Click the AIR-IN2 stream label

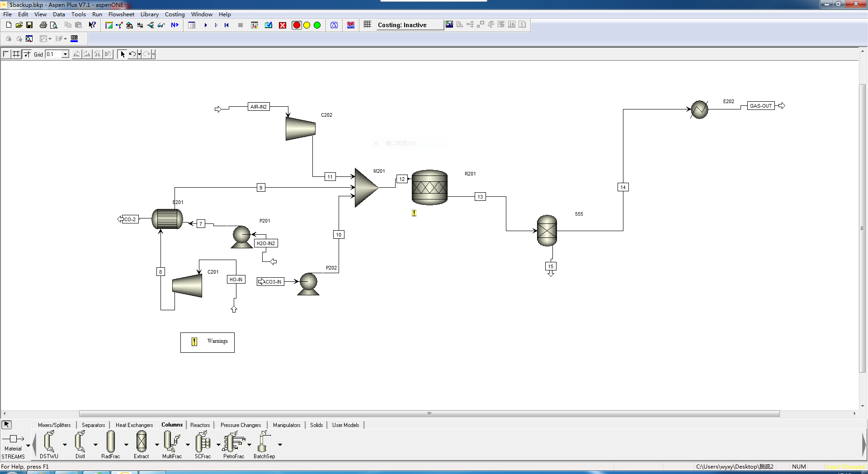[259, 107]
